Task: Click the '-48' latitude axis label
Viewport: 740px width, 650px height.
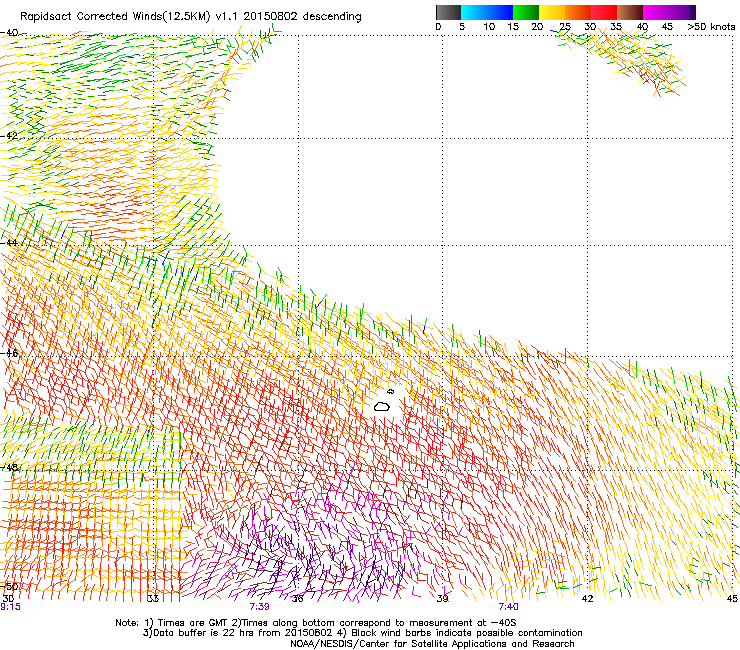Action: point(9,467)
